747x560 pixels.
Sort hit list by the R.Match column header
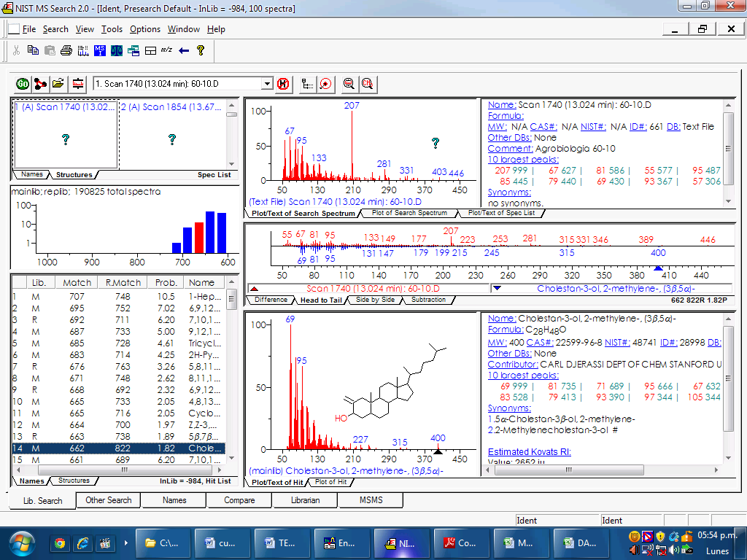click(x=123, y=282)
